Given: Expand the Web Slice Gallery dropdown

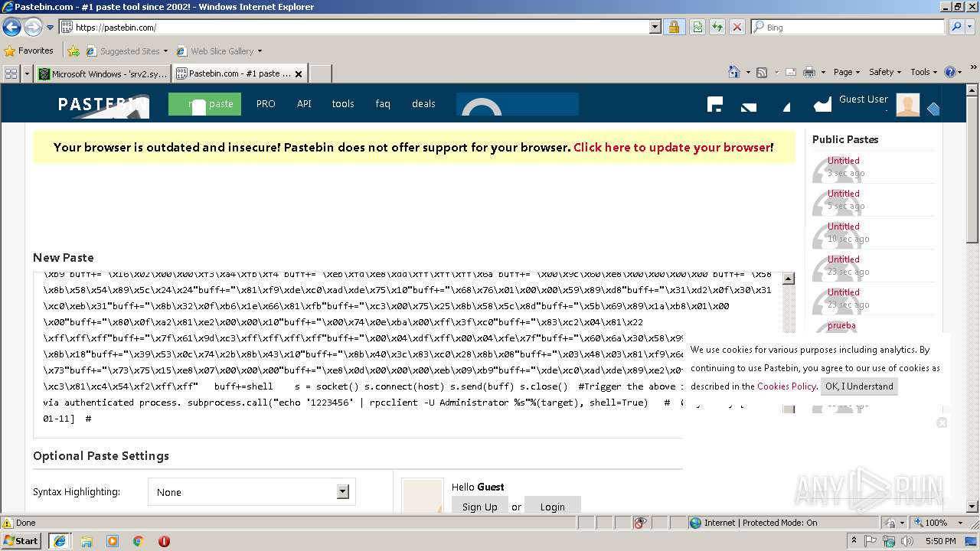Looking at the screenshot, I should coord(260,51).
